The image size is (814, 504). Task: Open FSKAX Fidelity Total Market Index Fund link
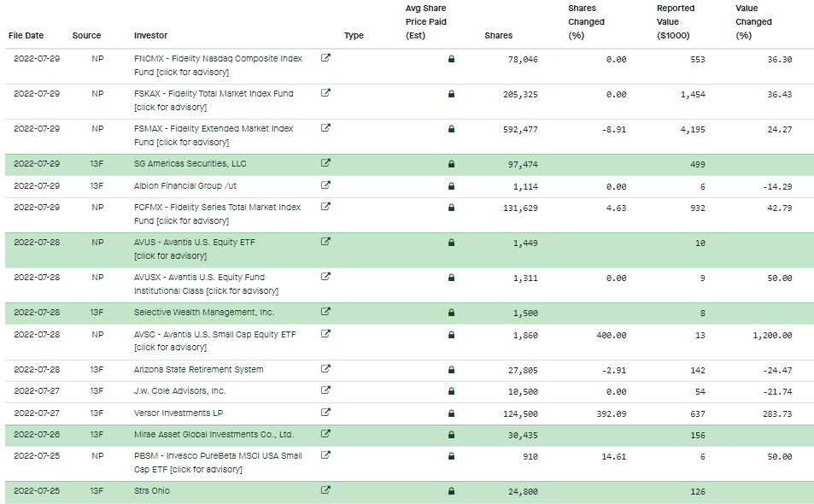pos(214,100)
